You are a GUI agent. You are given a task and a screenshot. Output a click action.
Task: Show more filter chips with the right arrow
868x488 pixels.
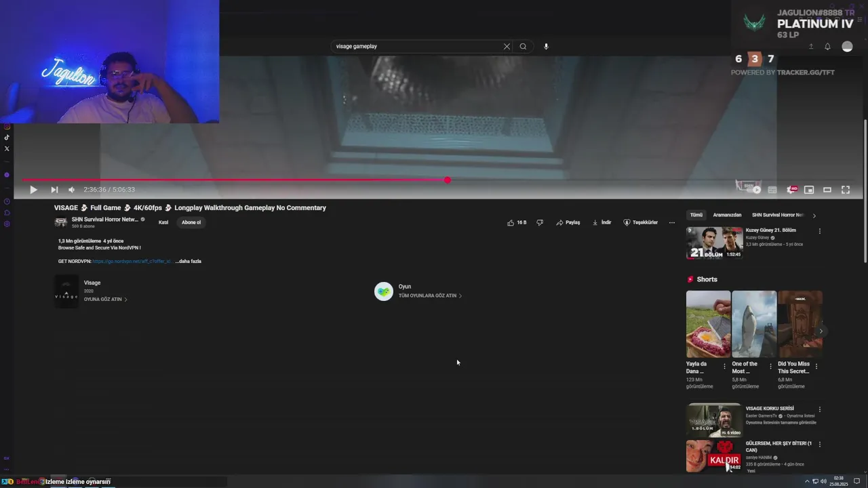click(814, 216)
